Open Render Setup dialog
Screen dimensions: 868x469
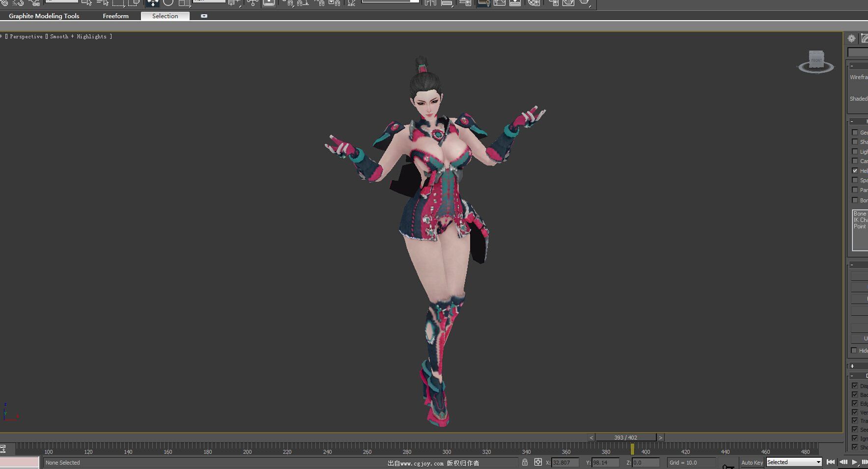tap(554, 2)
